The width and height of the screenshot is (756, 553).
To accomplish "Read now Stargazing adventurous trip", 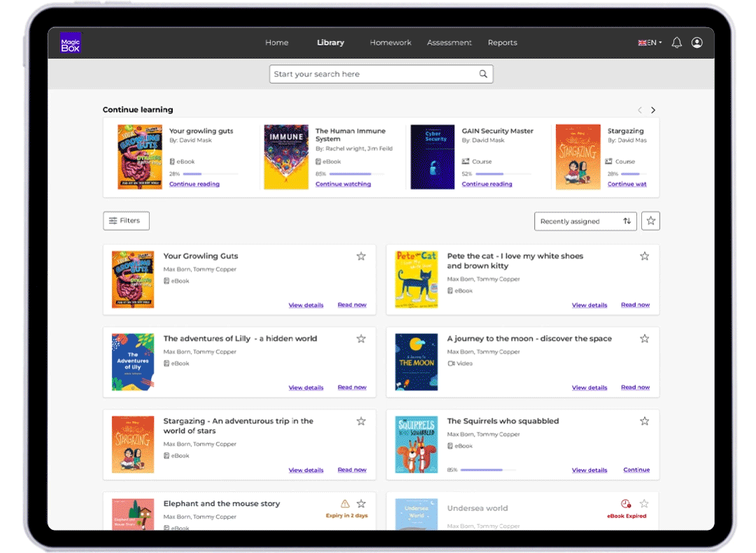I will point(352,470).
